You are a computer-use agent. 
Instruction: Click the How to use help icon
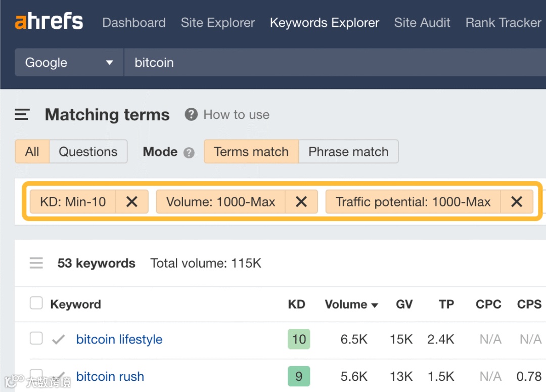click(191, 115)
